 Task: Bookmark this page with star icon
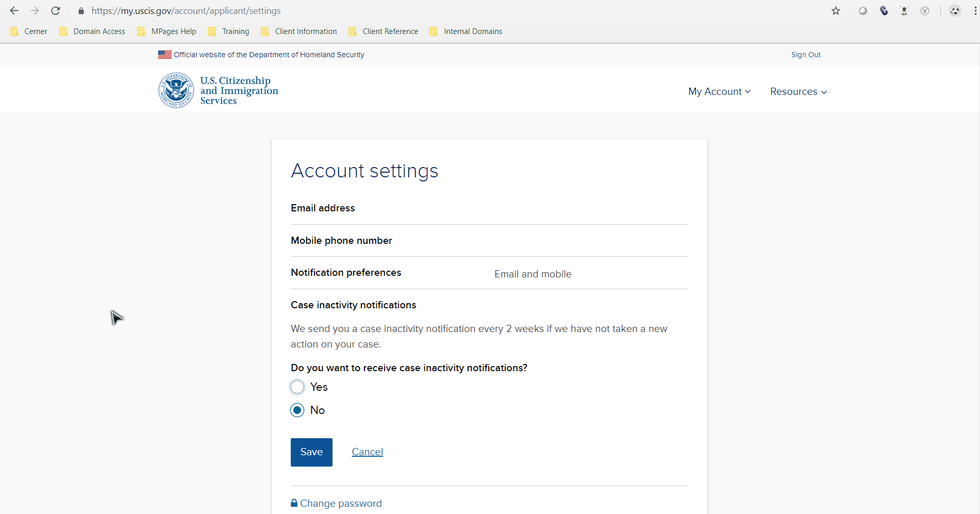pyautogui.click(x=836, y=11)
